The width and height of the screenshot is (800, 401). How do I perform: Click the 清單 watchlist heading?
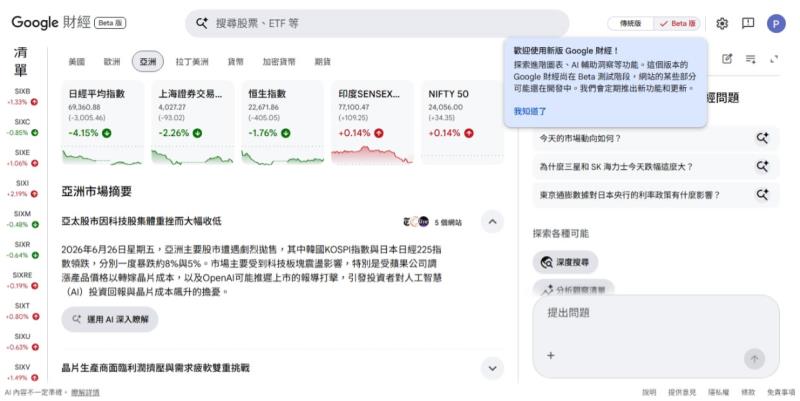click(20, 61)
